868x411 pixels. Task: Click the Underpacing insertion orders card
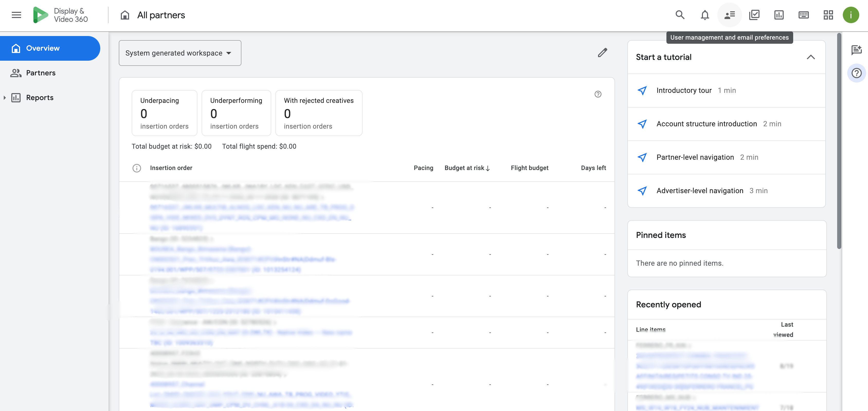(x=165, y=113)
